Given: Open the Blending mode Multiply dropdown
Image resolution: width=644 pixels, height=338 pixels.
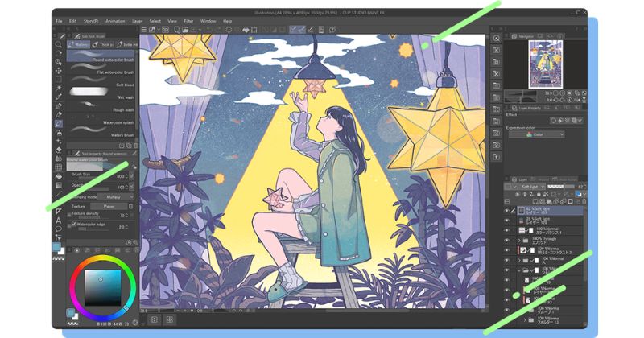Looking at the screenshot, I should point(116,197).
